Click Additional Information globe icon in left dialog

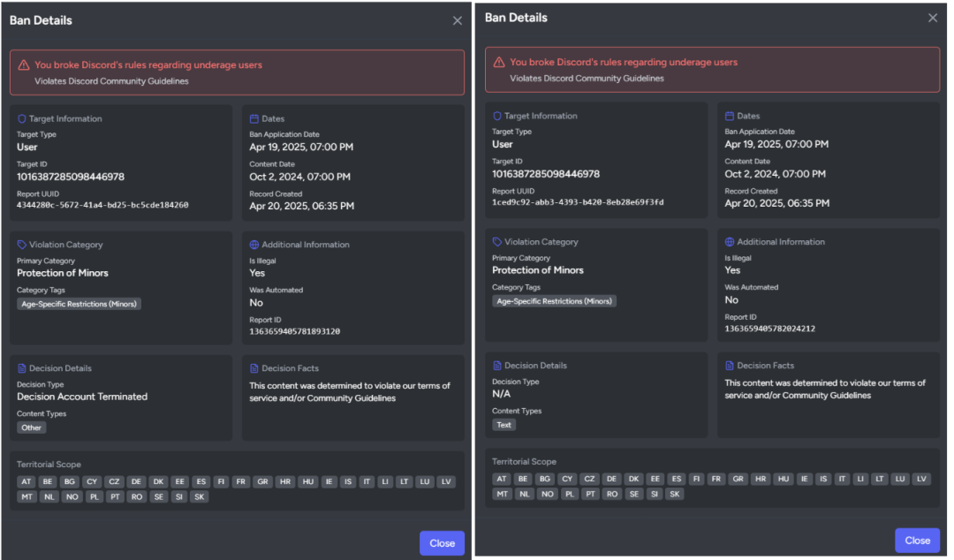tap(254, 245)
